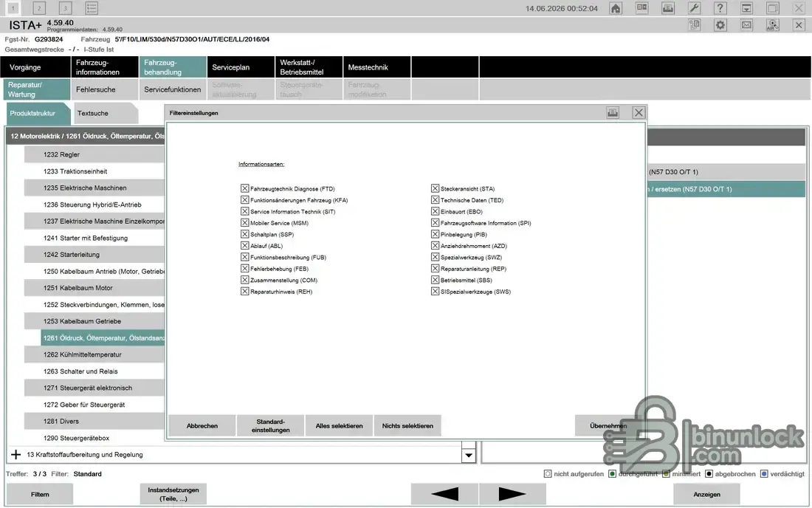Uncheck Mobiler Service (MSM)
The height and width of the screenshot is (508, 812).
pyautogui.click(x=244, y=223)
